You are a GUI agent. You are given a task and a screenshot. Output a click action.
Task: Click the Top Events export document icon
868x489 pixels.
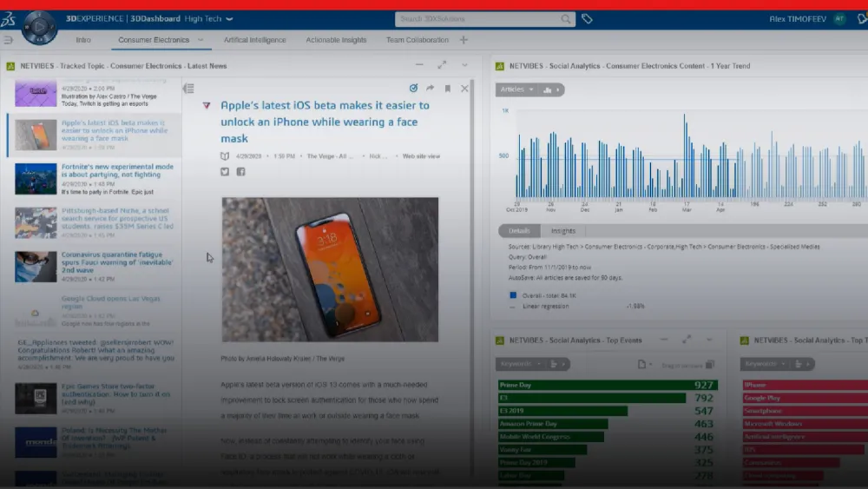[x=644, y=364]
